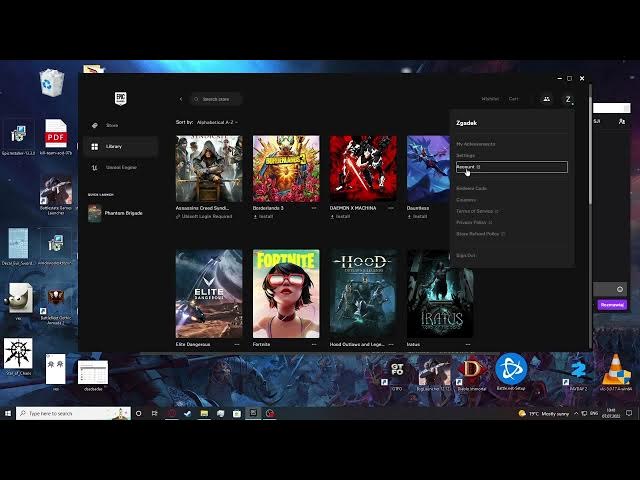640x480 pixels.
Task: Click the Epic launcher vertical scrollbar
Action: tap(590, 149)
